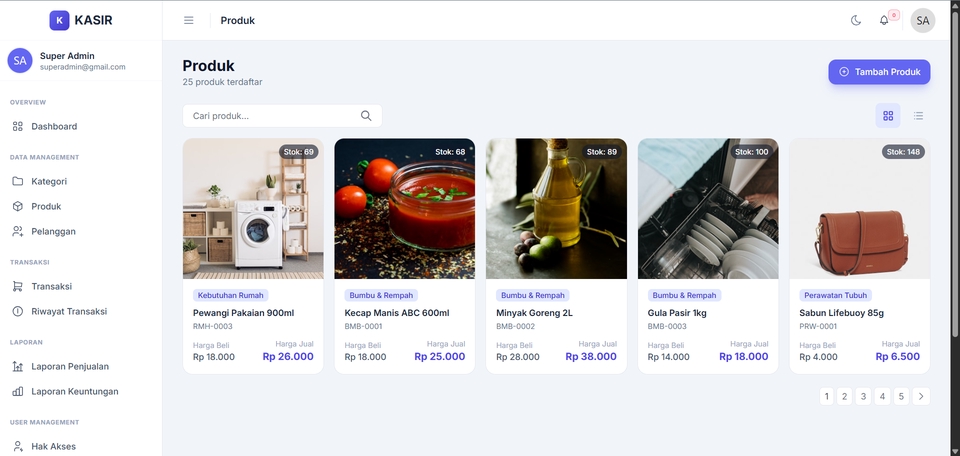
Task: Collapse sidebar with the hamburger icon
Action: pos(189,20)
